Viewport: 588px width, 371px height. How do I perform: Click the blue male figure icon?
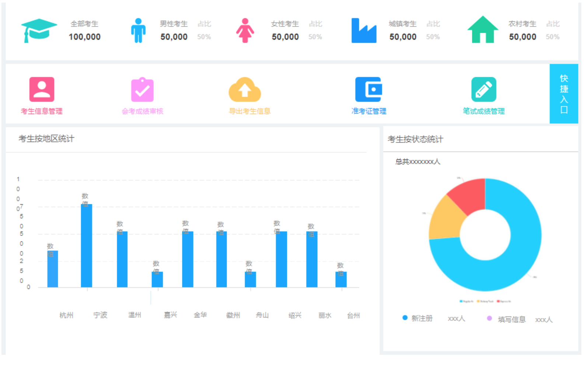click(138, 31)
